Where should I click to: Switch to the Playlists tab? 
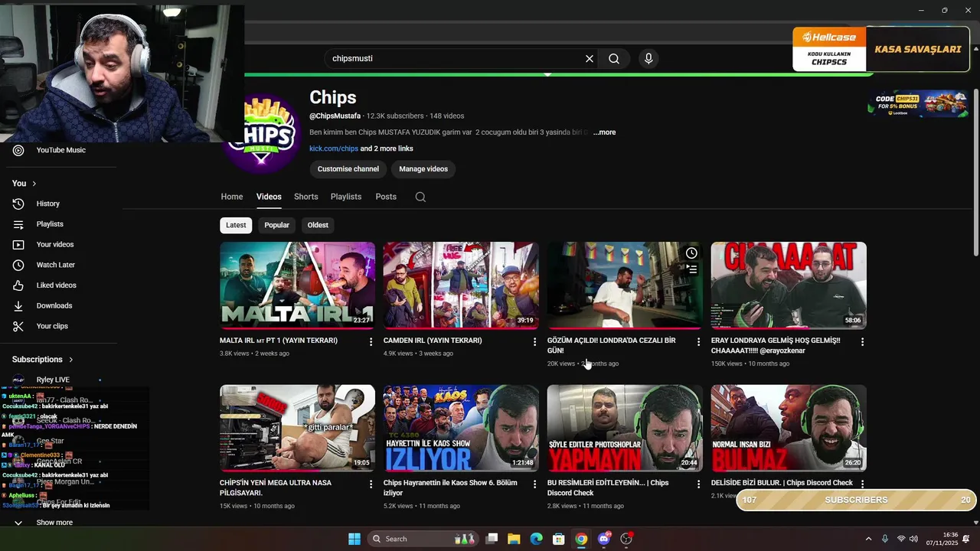coord(346,197)
